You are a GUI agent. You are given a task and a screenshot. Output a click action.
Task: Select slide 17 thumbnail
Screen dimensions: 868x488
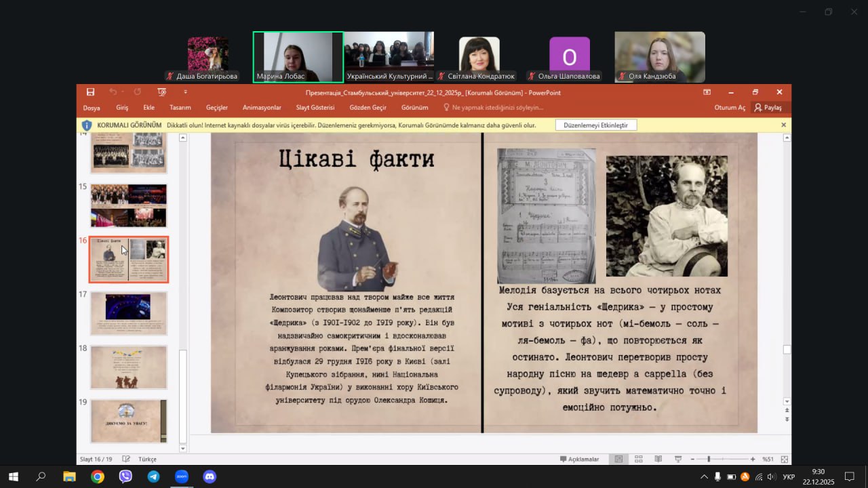(129, 313)
